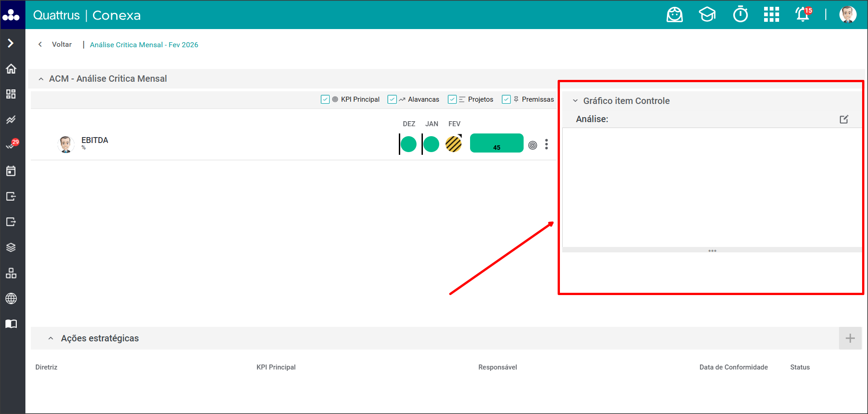Viewport: 868px width, 414px height.
Task: Click the striped FEV status indicator
Action: 453,144
